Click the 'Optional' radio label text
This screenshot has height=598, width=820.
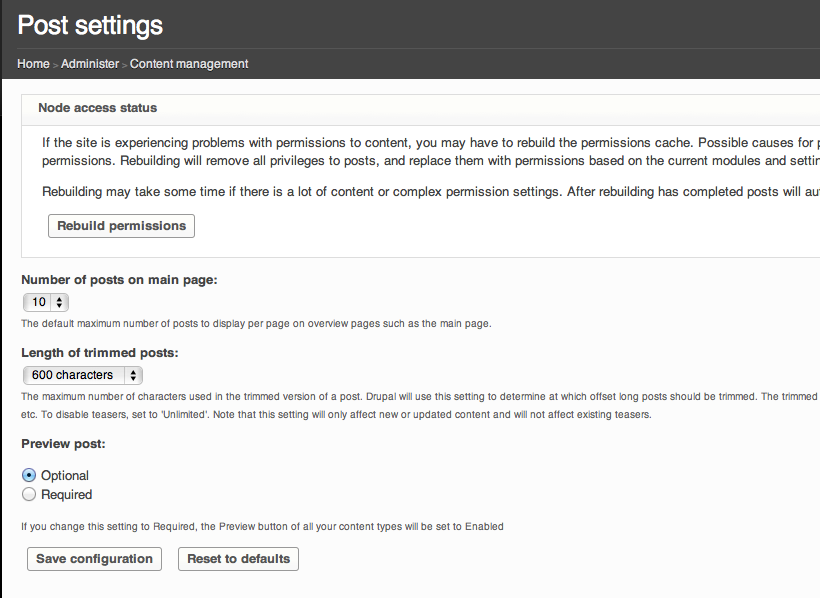[x=65, y=475]
